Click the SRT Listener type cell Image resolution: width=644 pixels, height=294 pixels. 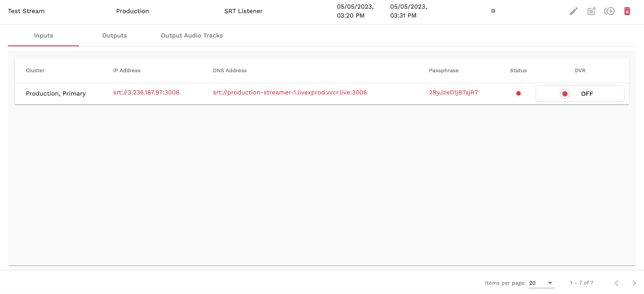[243, 11]
